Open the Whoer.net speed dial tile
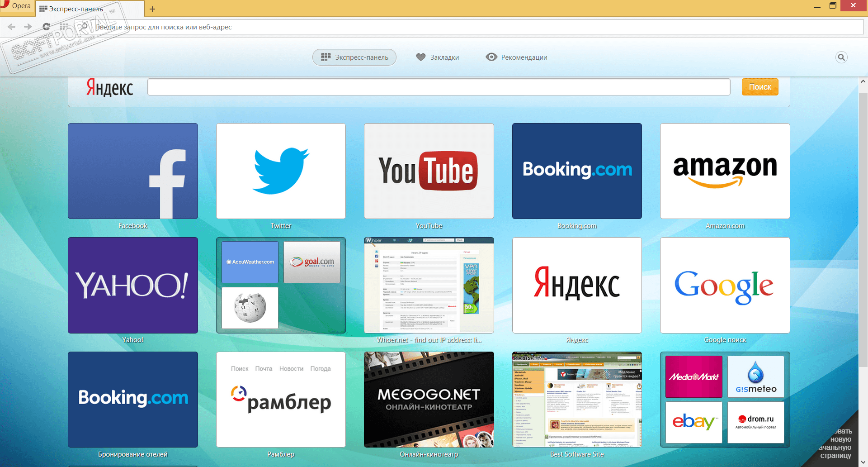The width and height of the screenshot is (868, 467). [429, 285]
